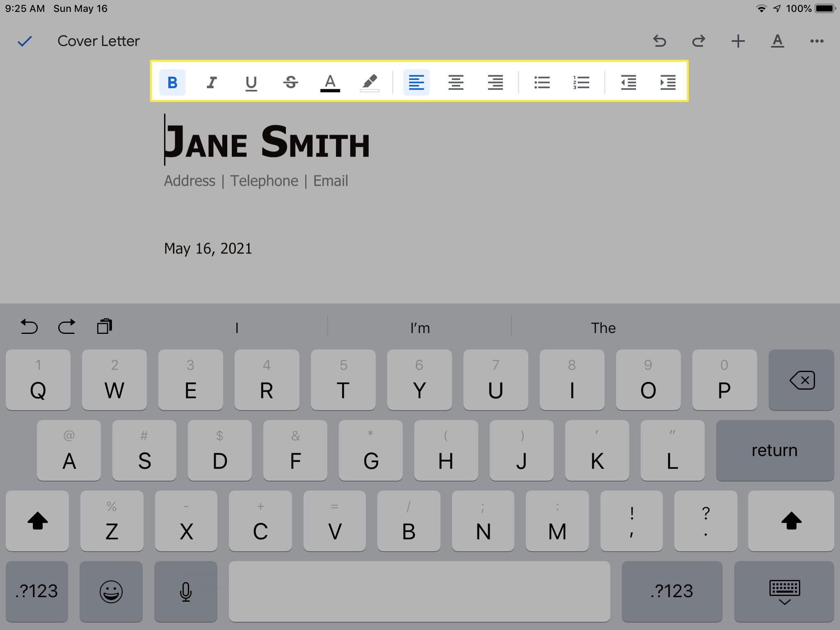Open the text format panel icon
Viewport: 840px width, 630px height.
(x=777, y=41)
